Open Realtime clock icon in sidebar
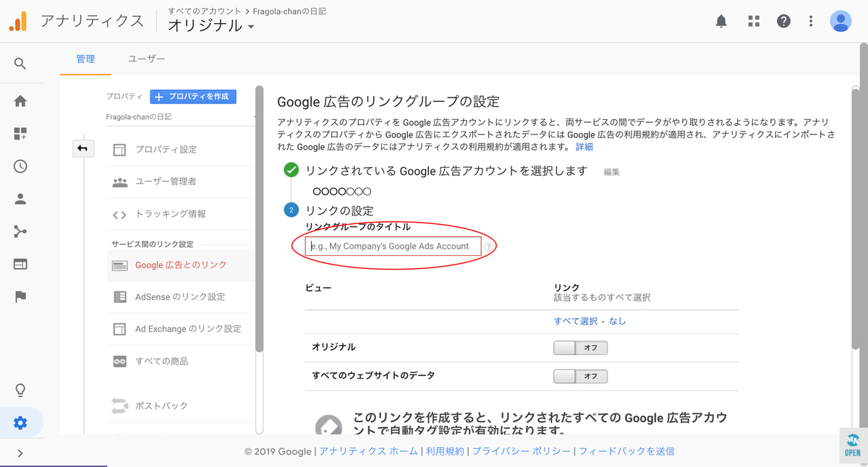The width and height of the screenshot is (868, 467). (x=20, y=166)
